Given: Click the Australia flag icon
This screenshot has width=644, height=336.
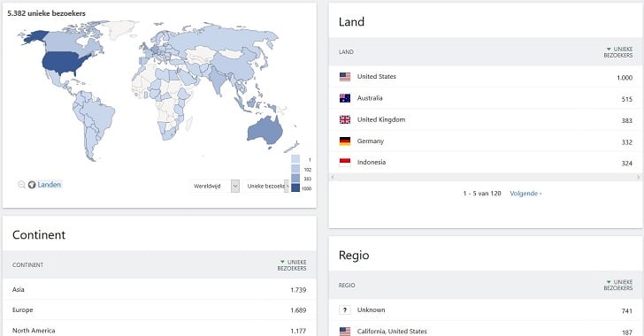Looking at the screenshot, I should tap(345, 98).
